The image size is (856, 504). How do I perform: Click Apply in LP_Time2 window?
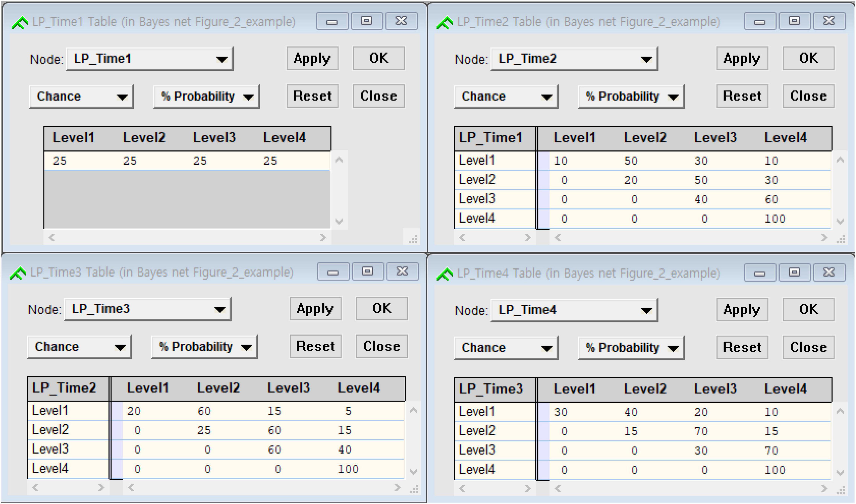[x=742, y=58]
